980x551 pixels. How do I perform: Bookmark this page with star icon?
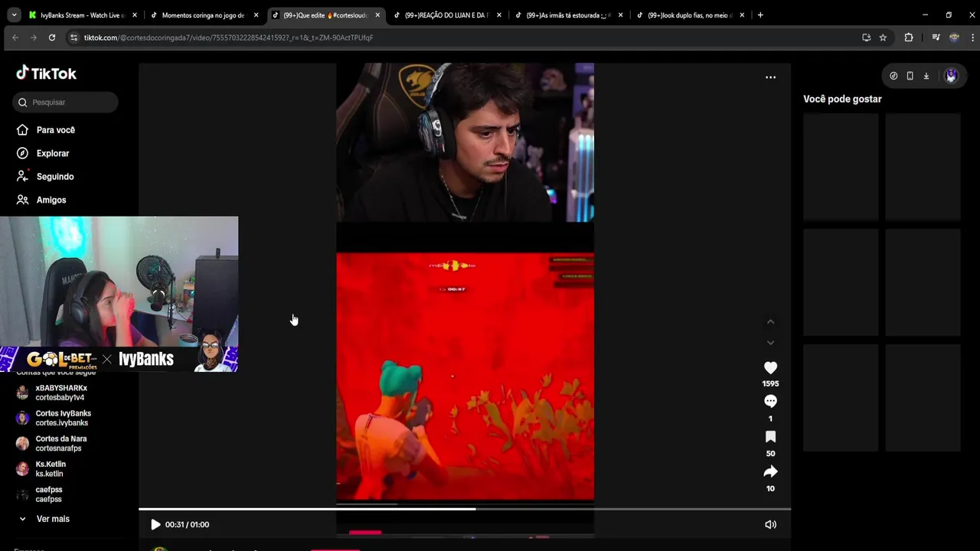coord(883,37)
